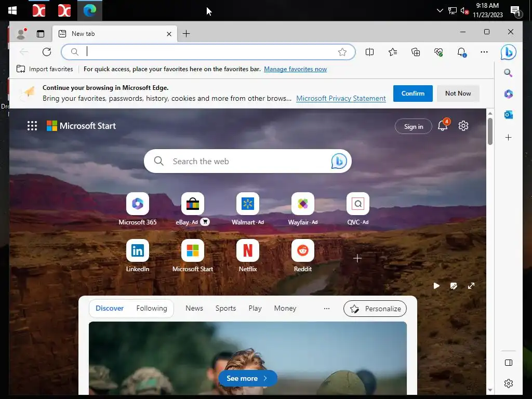532x399 pixels.
Task: Open the tab actions menu icon
Action: point(41,34)
